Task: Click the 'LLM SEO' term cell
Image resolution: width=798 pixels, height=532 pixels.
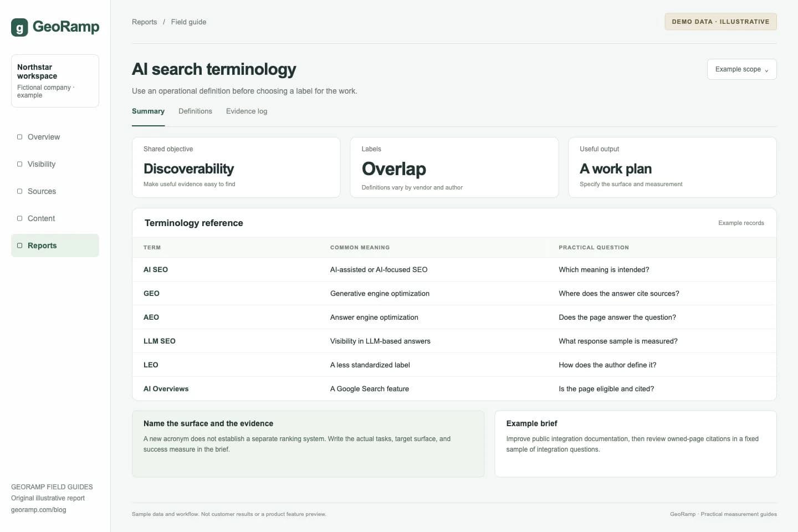Action: (160, 341)
